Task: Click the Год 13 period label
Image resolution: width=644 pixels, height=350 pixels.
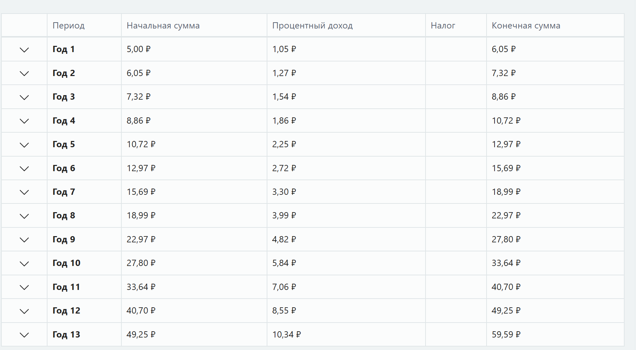Action: (66, 335)
